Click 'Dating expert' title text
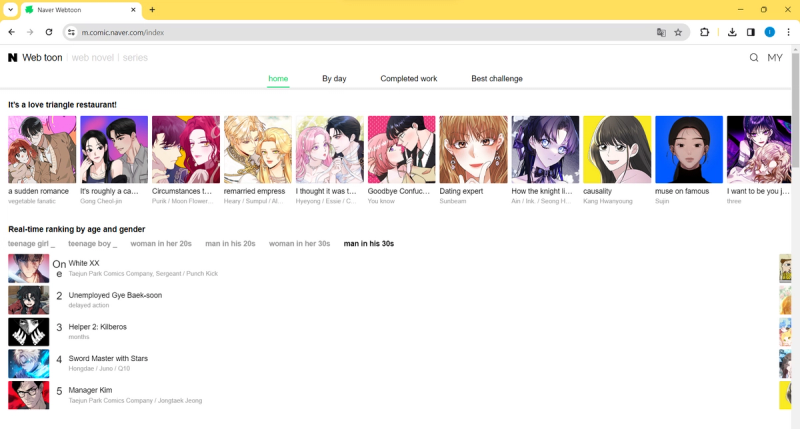Image resolution: width=800 pixels, height=429 pixels. (461, 191)
